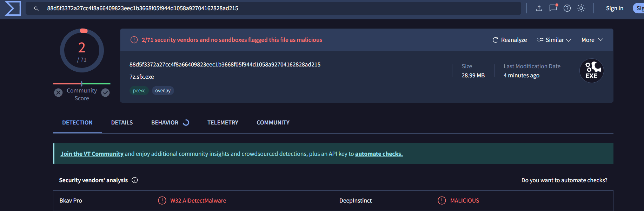This screenshot has width=644, height=211.
Task: Click the malicious alert warning icon in banner
Action: 134,40
